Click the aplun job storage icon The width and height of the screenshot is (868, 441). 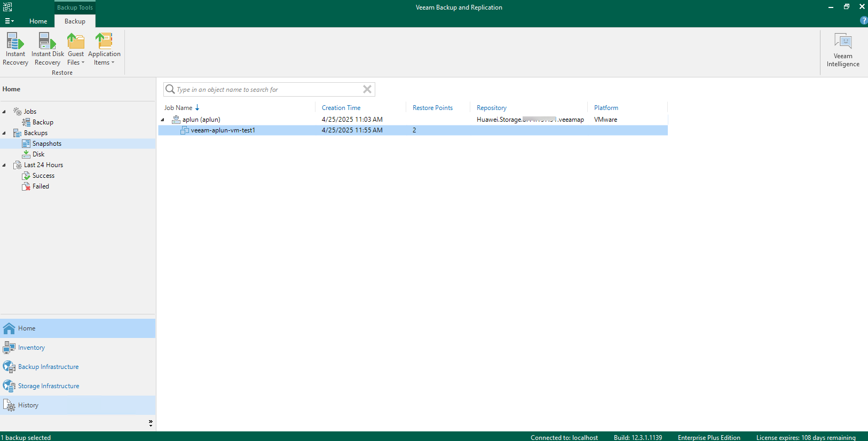[176, 120]
